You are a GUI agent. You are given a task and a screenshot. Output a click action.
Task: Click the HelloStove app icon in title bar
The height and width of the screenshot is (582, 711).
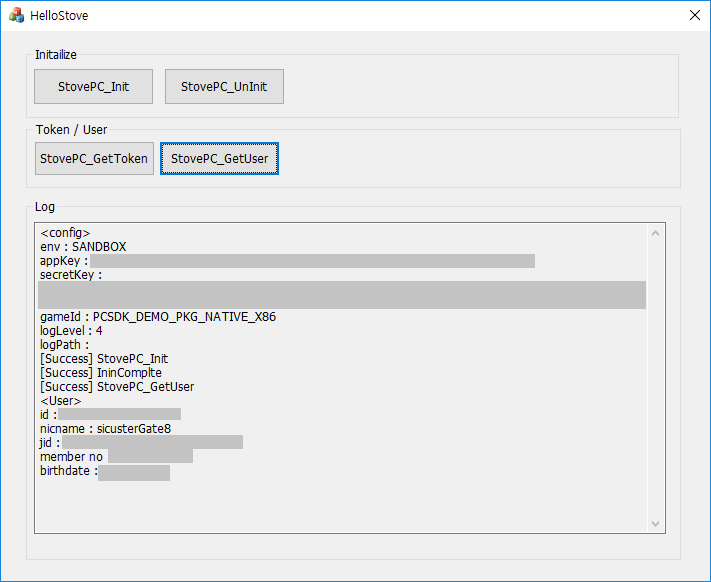coord(16,15)
